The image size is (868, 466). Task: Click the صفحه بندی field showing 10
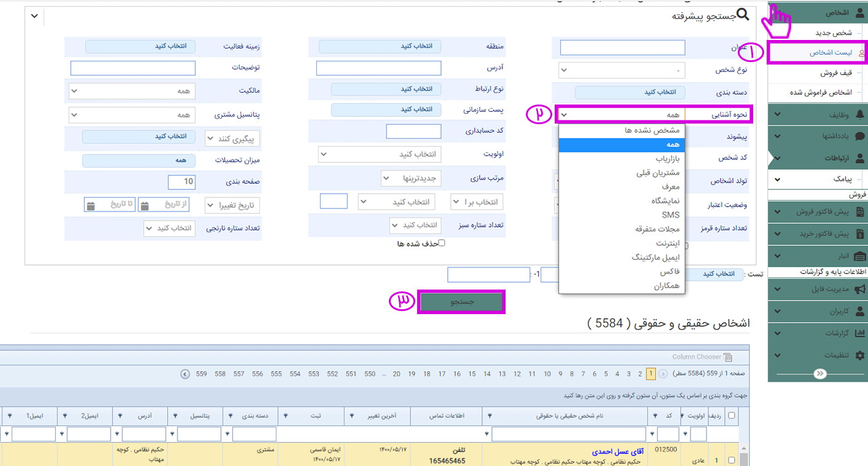pyautogui.click(x=181, y=181)
